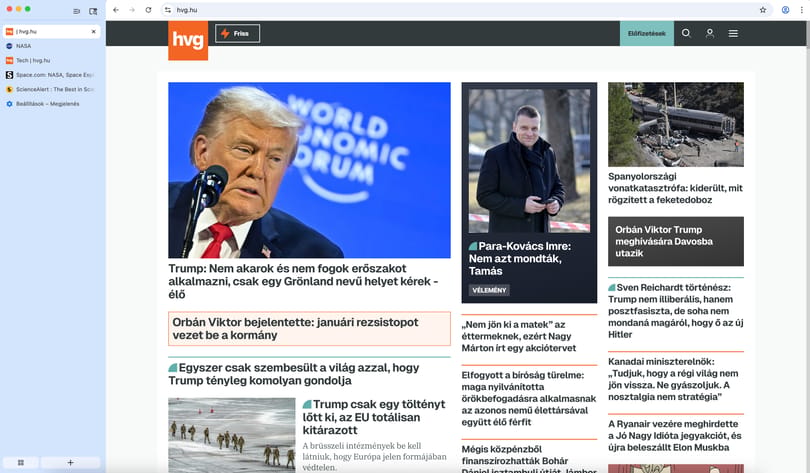
Task: Reload the hvg.hu page
Action: (x=148, y=10)
